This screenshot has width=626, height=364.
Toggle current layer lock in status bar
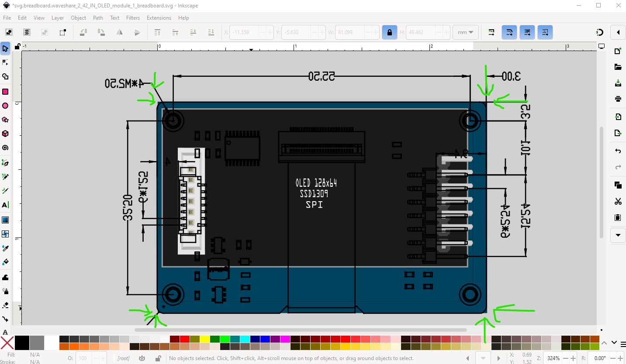158,358
